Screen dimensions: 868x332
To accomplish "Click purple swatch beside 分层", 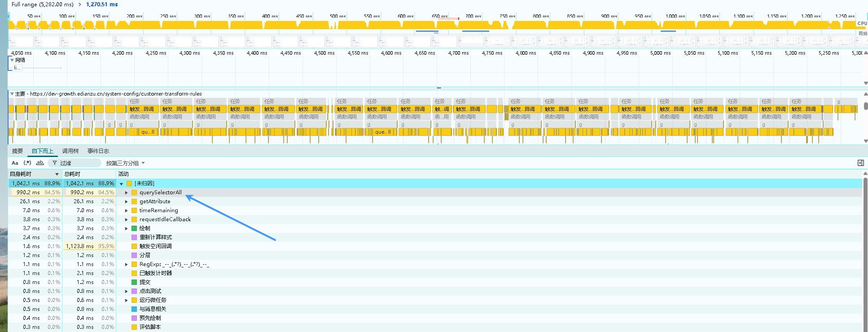I will tap(134, 255).
